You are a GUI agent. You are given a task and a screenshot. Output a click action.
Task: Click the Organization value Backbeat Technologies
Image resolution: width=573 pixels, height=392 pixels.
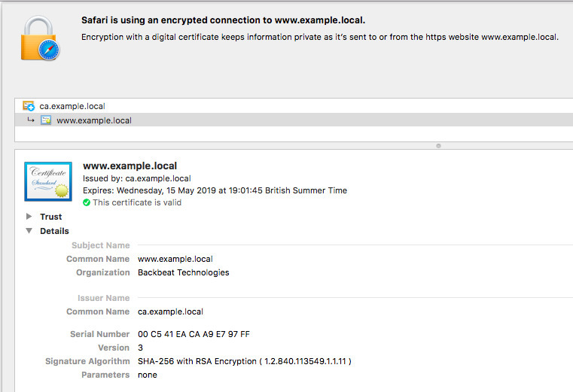(x=184, y=272)
